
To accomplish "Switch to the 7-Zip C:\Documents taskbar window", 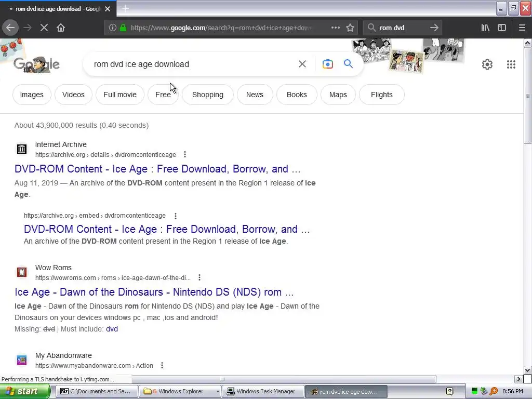I will (x=97, y=391).
